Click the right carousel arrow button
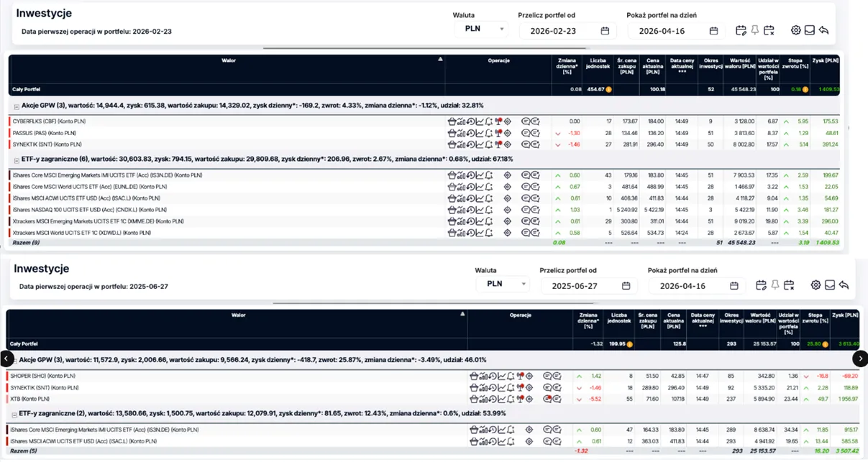868x462 pixels. tap(860, 359)
